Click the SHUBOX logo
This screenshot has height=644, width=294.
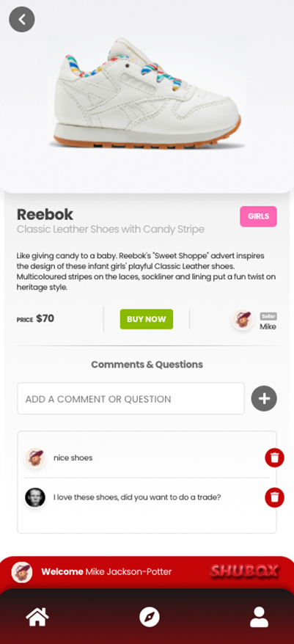point(244,571)
